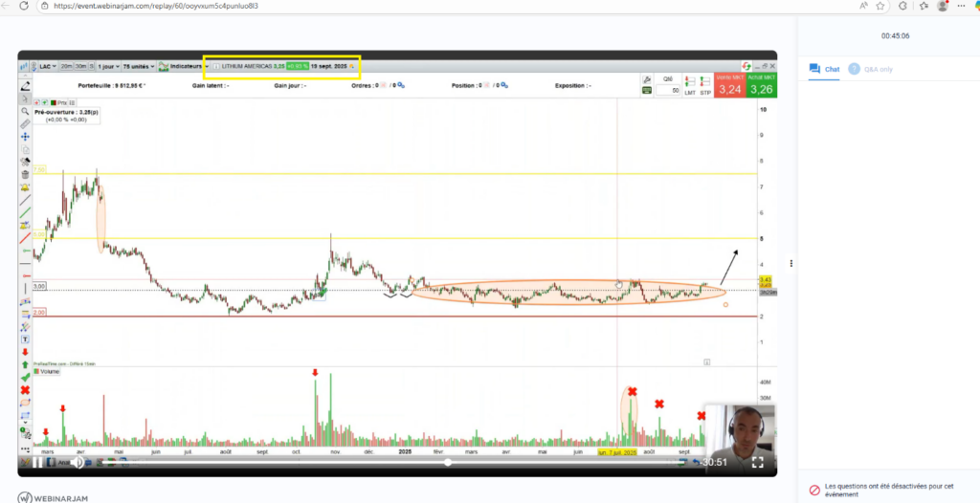Click the Qté quantity input field
Viewport: 980px width, 503px height.
pyautogui.click(x=668, y=91)
